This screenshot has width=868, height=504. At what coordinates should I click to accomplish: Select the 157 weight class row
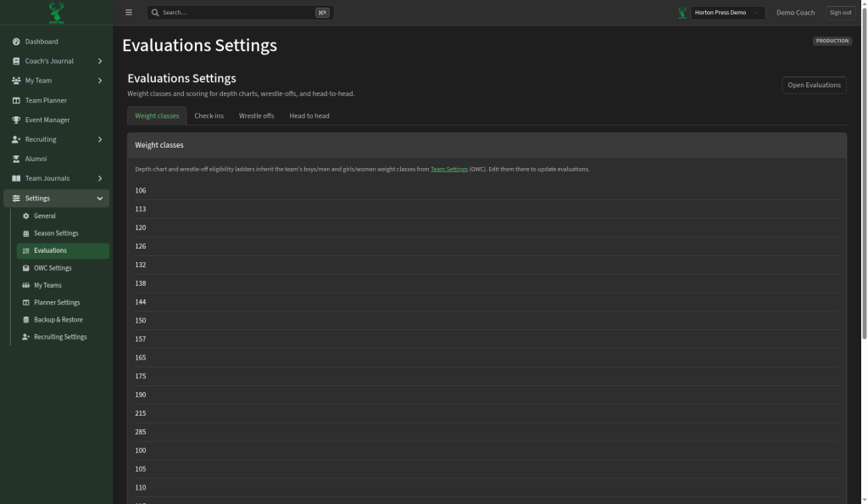[x=487, y=339]
